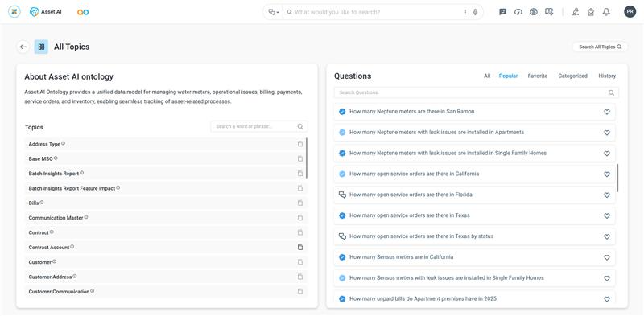Select the Communication Master topic name
This screenshot has width=644, height=316.
[x=56, y=218]
